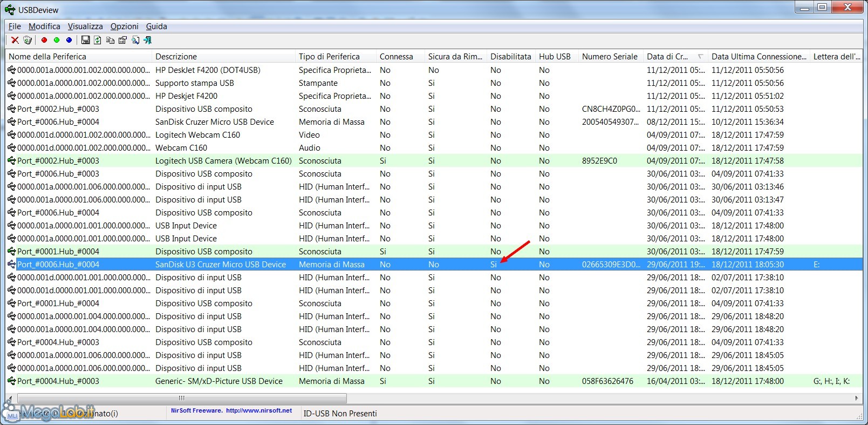This screenshot has height=425, width=868.
Task: Click last connection date 10/12/2011 15:36:34
Action: 747,122
